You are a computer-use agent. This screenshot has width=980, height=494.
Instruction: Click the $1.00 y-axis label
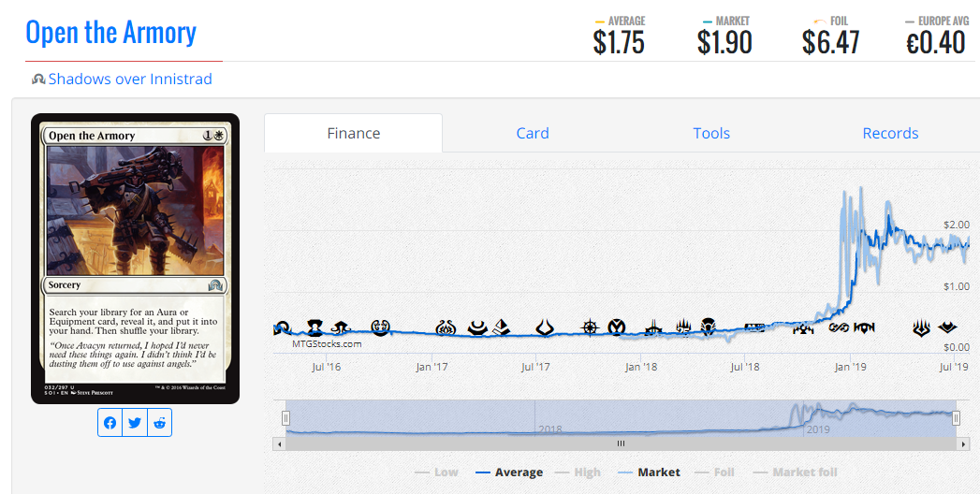tap(957, 286)
